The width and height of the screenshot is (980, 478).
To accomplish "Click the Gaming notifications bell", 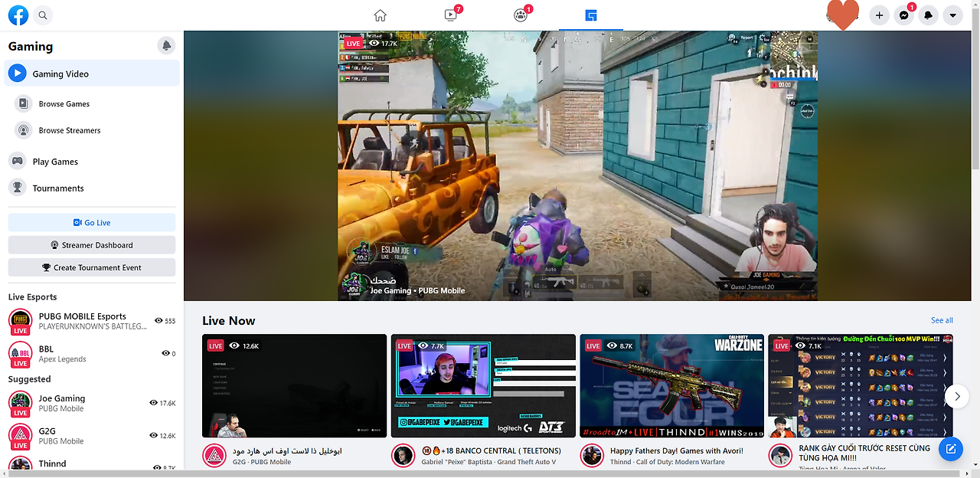I will [x=166, y=46].
